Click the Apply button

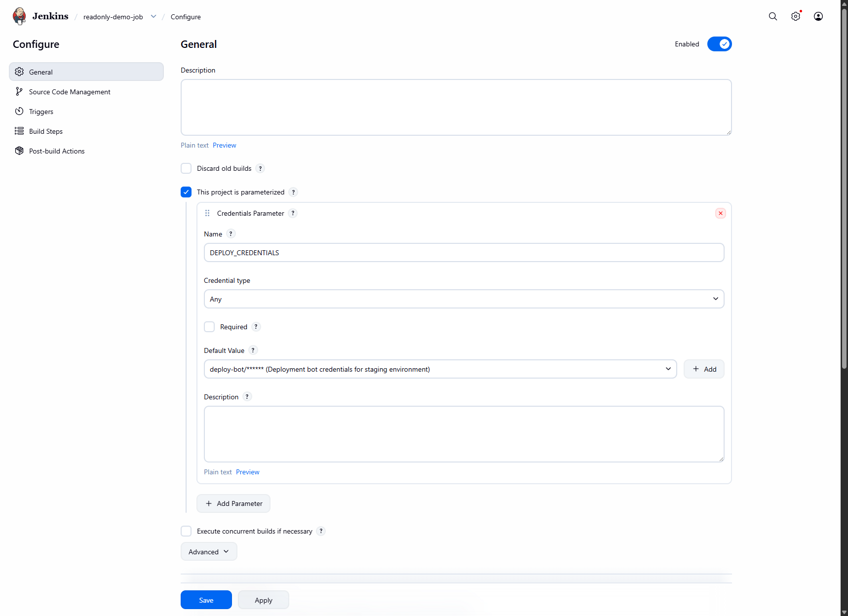point(264,600)
